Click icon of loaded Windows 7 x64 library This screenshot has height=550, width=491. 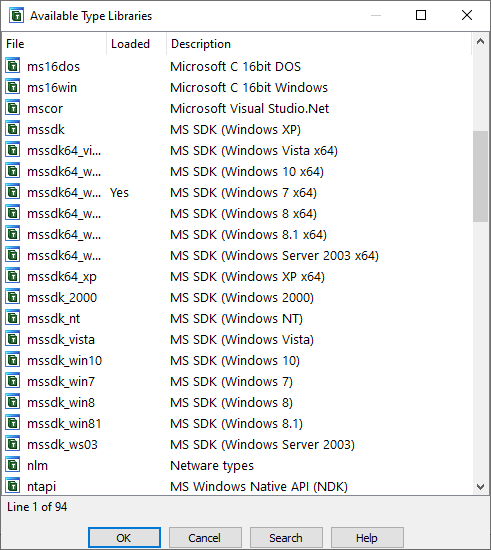13,192
